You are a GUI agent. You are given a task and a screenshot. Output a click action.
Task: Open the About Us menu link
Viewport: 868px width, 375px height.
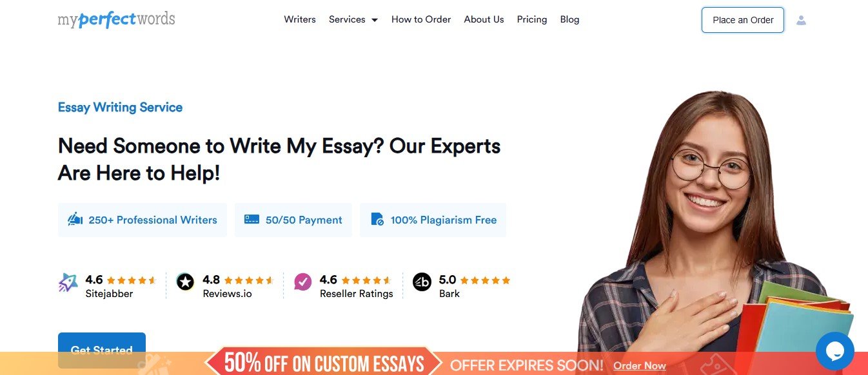(484, 19)
